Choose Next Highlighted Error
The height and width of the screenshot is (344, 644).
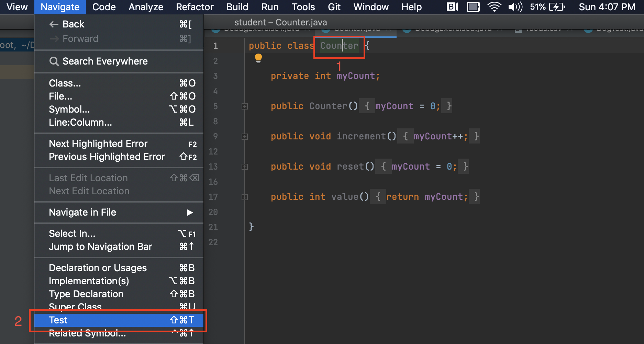[98, 144]
